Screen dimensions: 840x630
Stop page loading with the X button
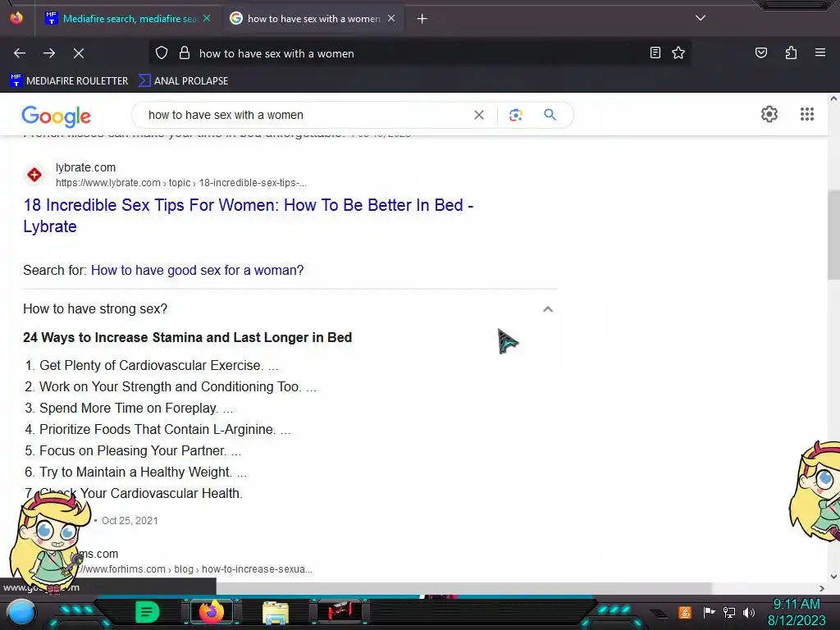click(x=79, y=53)
